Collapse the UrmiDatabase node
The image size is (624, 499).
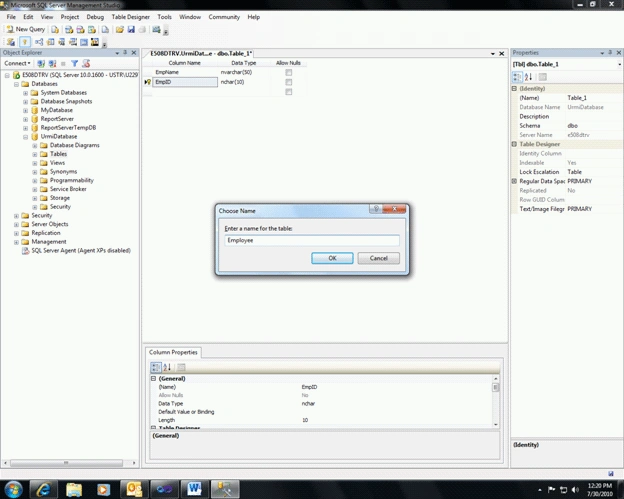click(25, 137)
